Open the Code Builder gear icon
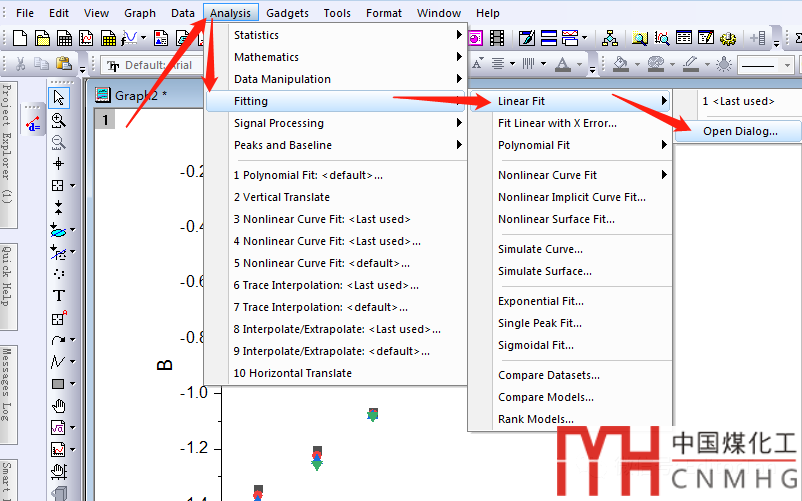This screenshot has width=802, height=501. 728,39
